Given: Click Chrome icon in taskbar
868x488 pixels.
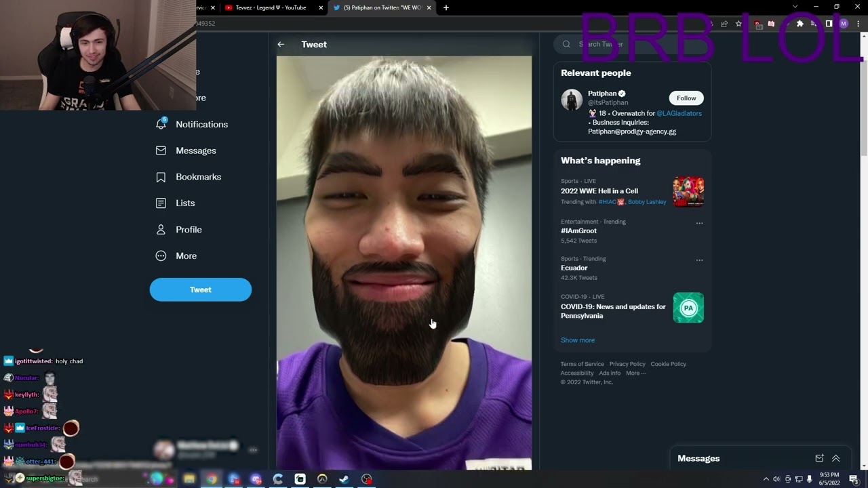Looking at the screenshot, I should coord(212,479).
